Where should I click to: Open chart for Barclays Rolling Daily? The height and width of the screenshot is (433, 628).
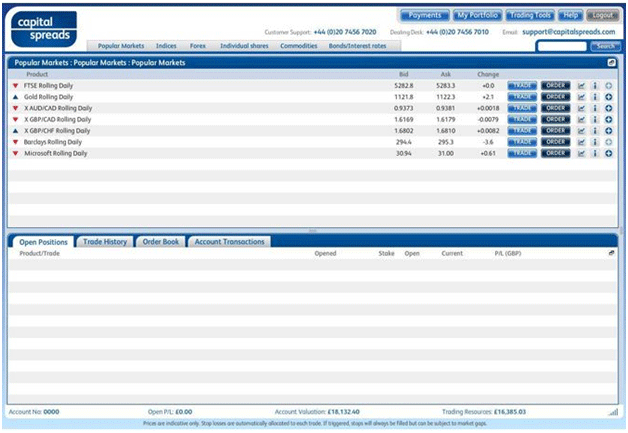point(582,142)
